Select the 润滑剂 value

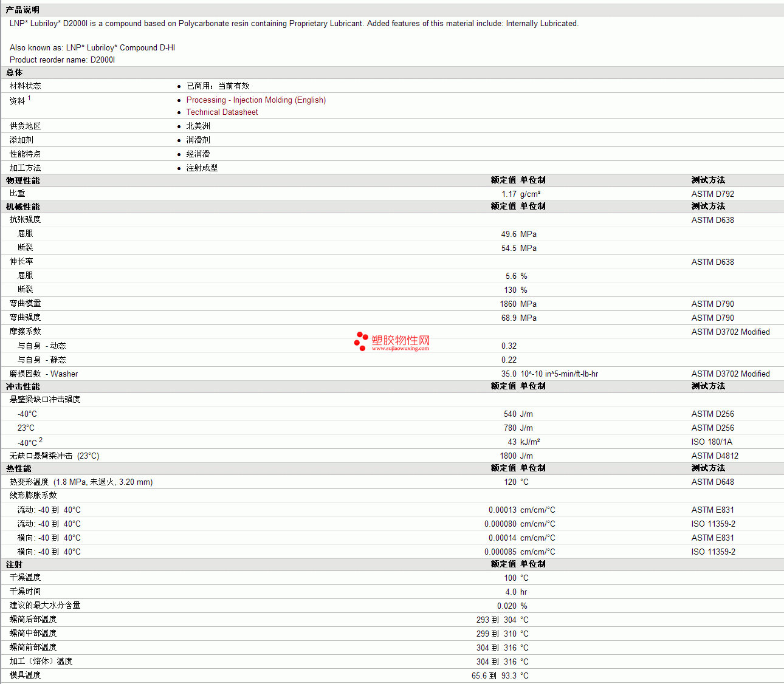[198, 140]
